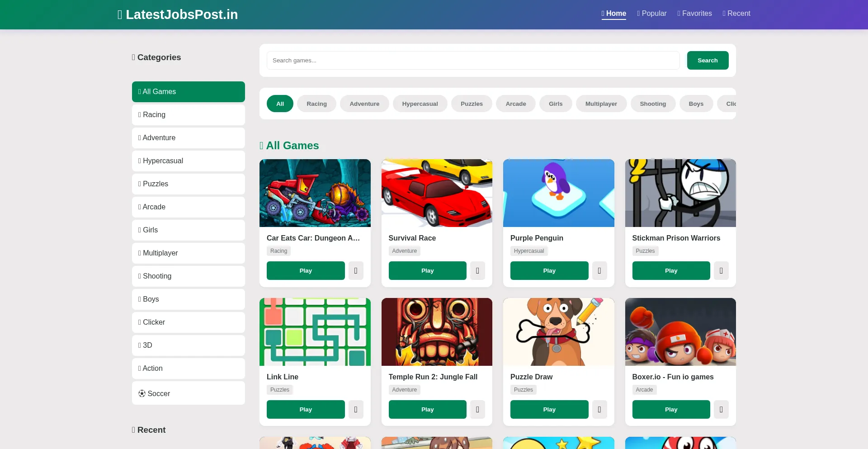This screenshot has width=868, height=449.
Task: Open the Survival Race red car thumbnail
Action: tap(437, 193)
